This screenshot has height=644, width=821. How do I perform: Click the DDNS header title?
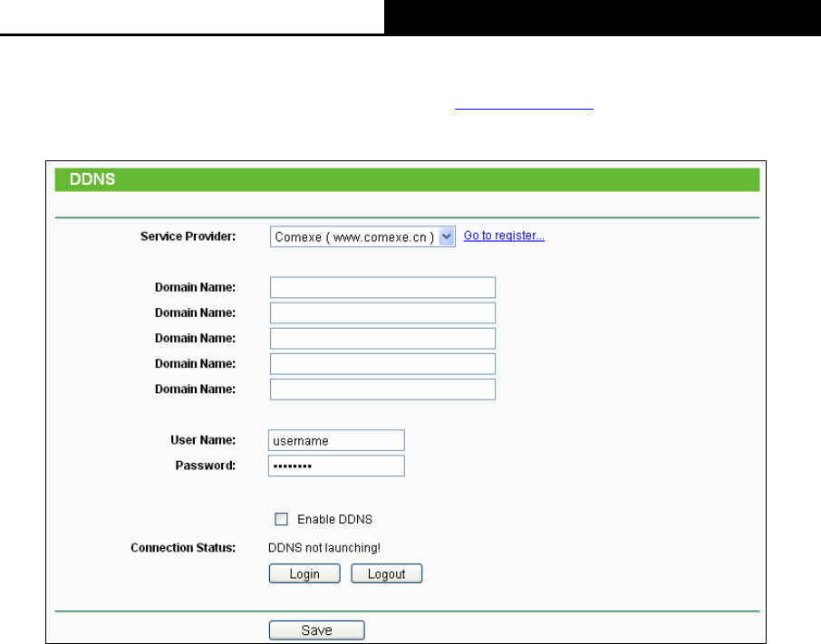click(x=92, y=179)
